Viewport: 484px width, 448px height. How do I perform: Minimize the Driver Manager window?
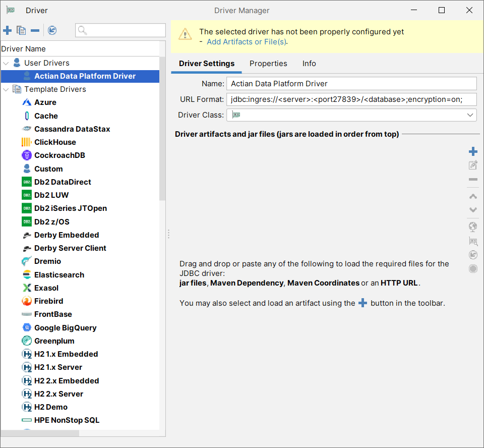pyautogui.click(x=414, y=10)
